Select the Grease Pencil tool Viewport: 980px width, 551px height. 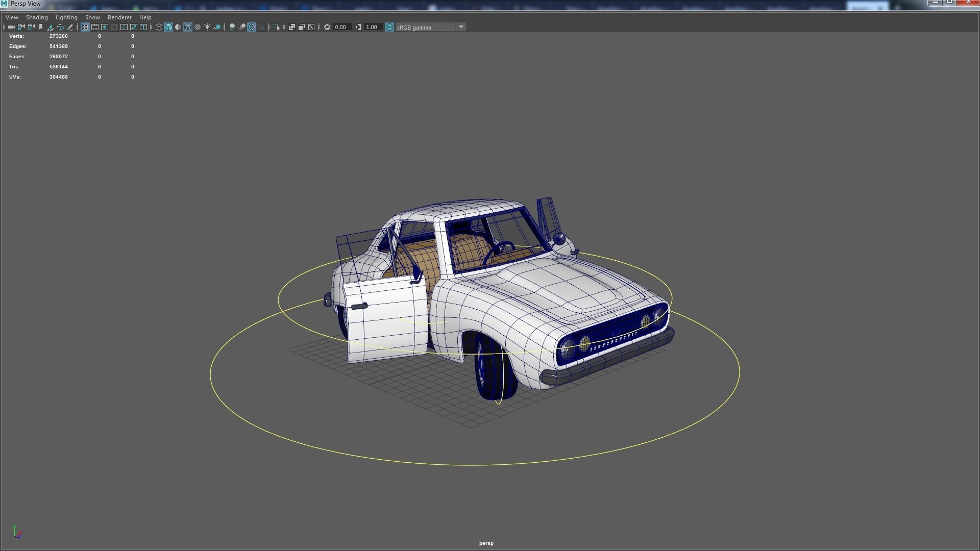70,27
